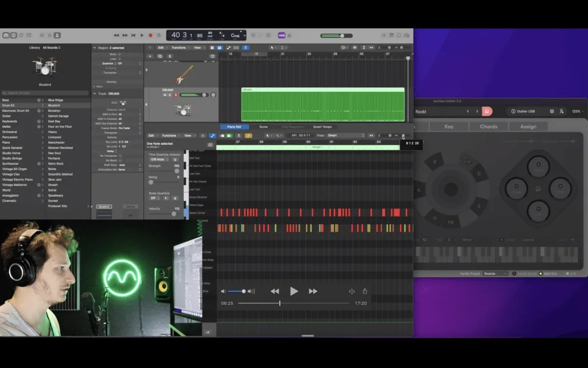Switch to the Score tab
Screen dimensions: 588x368
[x=263, y=127]
